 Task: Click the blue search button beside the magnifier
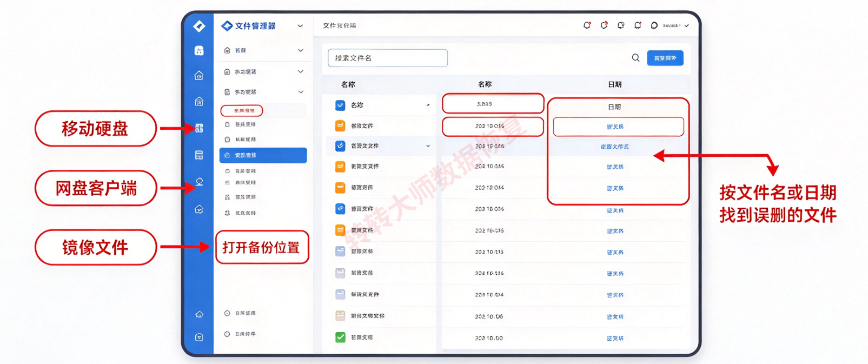pos(665,58)
